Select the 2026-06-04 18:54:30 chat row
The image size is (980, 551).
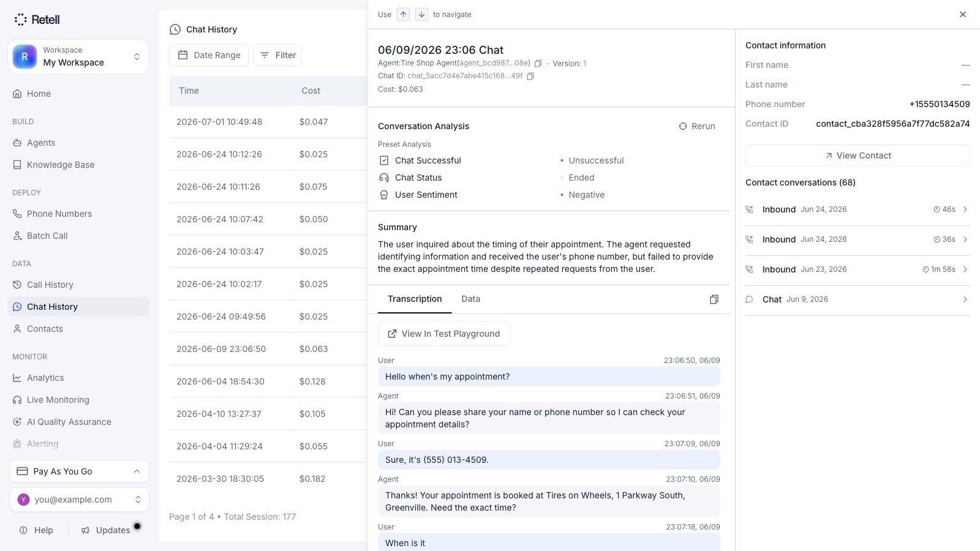268,381
